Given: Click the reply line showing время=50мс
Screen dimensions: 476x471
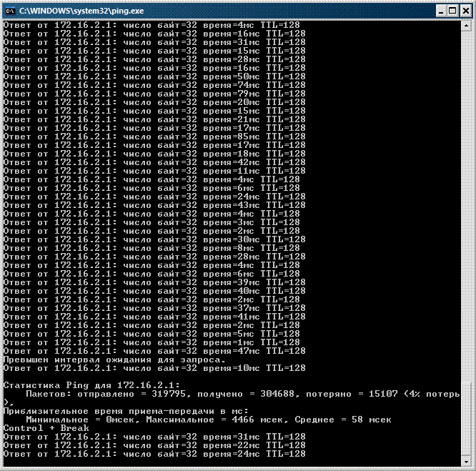Looking at the screenshot, I should (154, 76).
